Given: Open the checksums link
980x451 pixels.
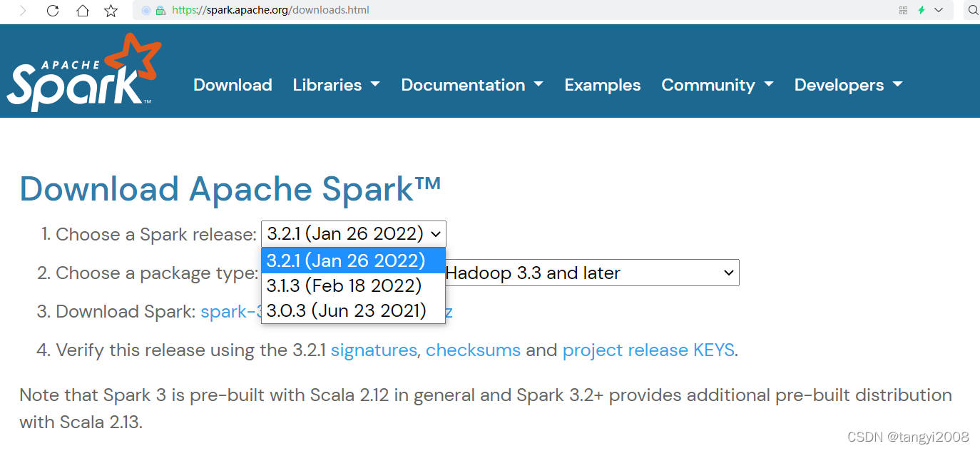Looking at the screenshot, I should [x=474, y=350].
